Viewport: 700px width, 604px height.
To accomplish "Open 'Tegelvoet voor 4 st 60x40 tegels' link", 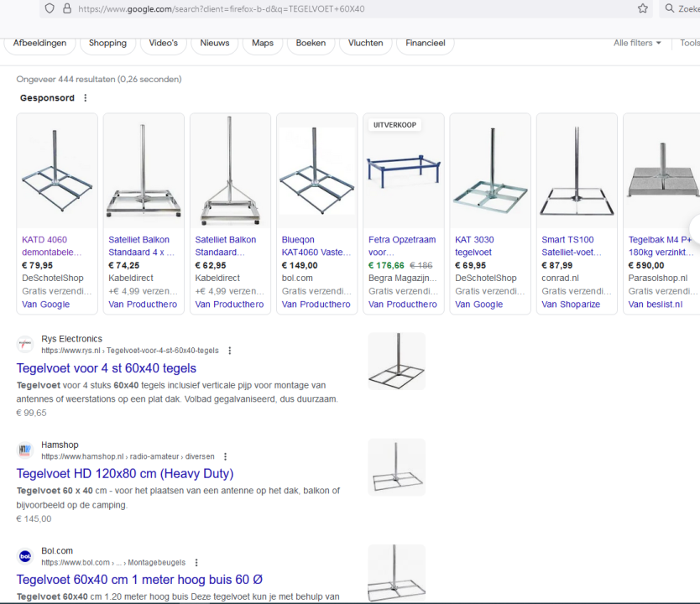I will click(x=107, y=368).
